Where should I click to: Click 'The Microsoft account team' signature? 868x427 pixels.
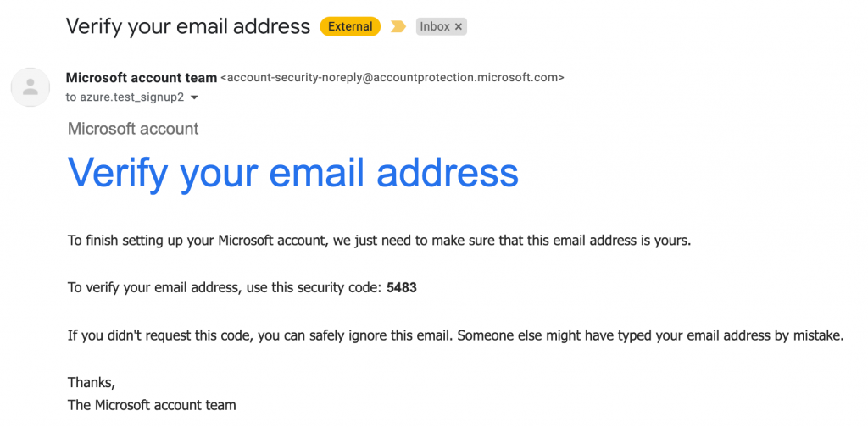click(x=152, y=406)
